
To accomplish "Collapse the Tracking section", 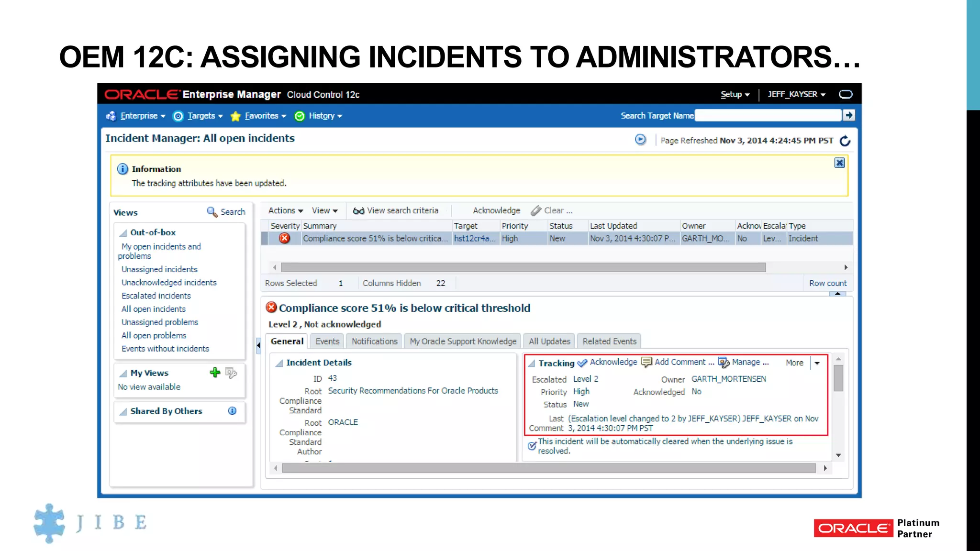I will pos(531,364).
